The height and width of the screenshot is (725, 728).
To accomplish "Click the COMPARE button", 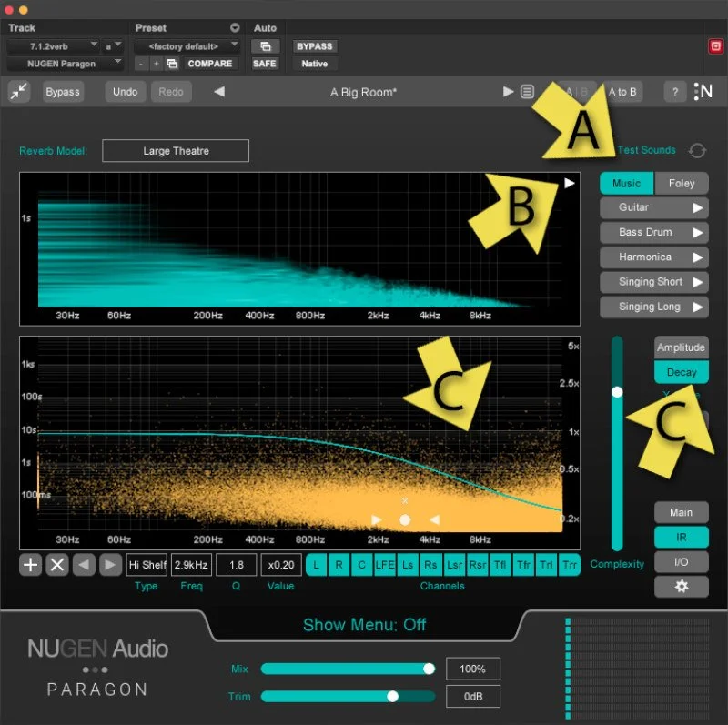I will [x=210, y=64].
